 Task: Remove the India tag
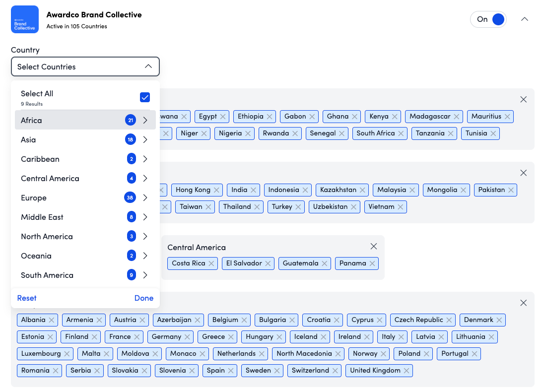point(254,190)
